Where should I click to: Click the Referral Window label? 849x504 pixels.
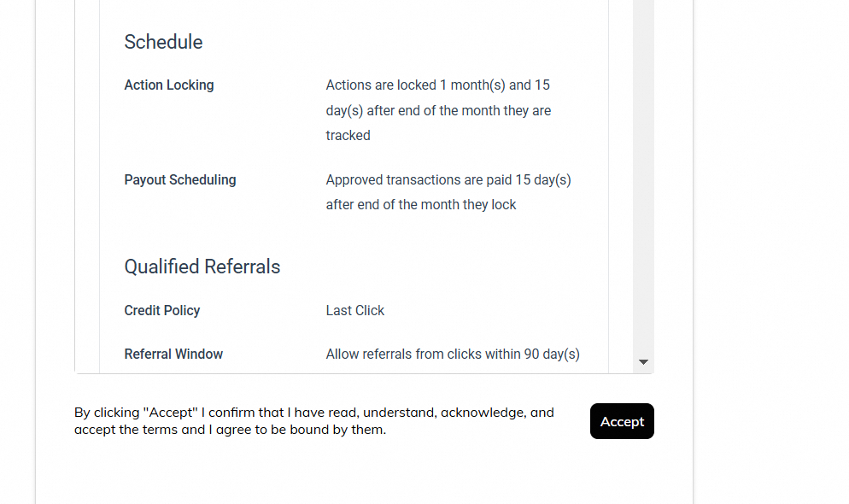[x=173, y=355]
